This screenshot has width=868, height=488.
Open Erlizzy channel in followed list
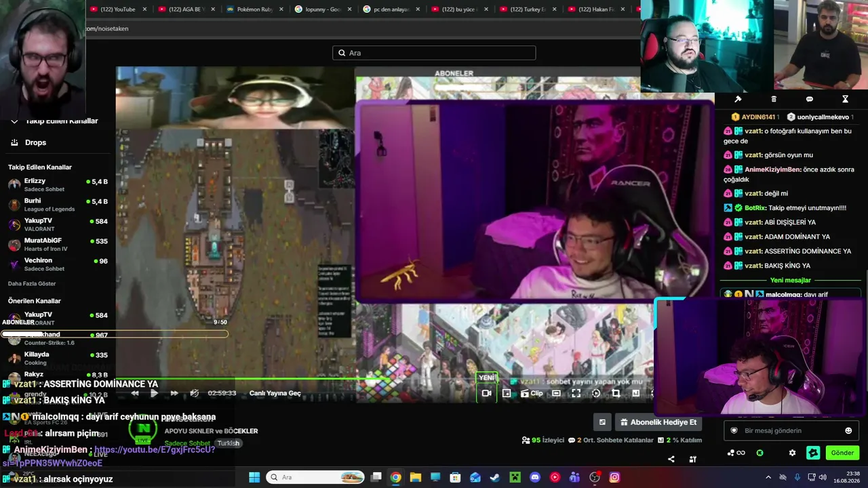58,184
